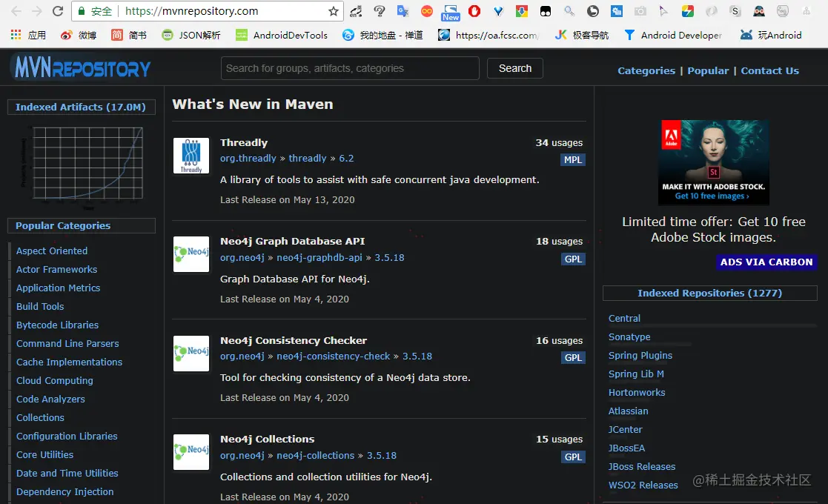828x504 pixels.
Task: Open the Google Translate extension icon
Action: click(x=403, y=11)
